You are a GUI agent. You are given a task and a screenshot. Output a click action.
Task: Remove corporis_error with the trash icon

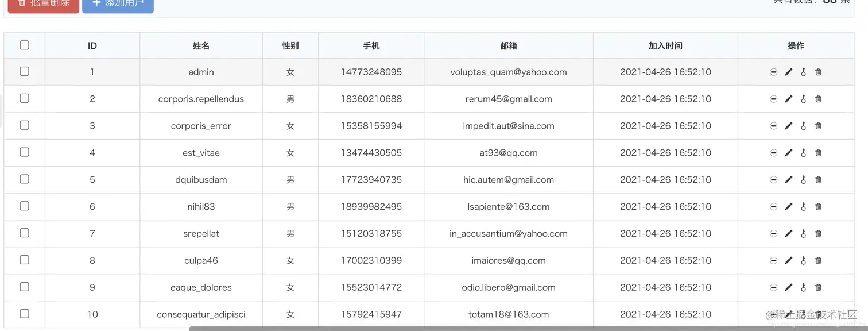(819, 126)
